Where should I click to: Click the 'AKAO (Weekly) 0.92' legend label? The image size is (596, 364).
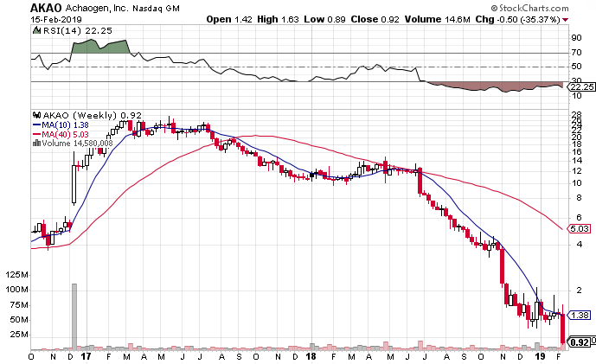tap(92, 115)
